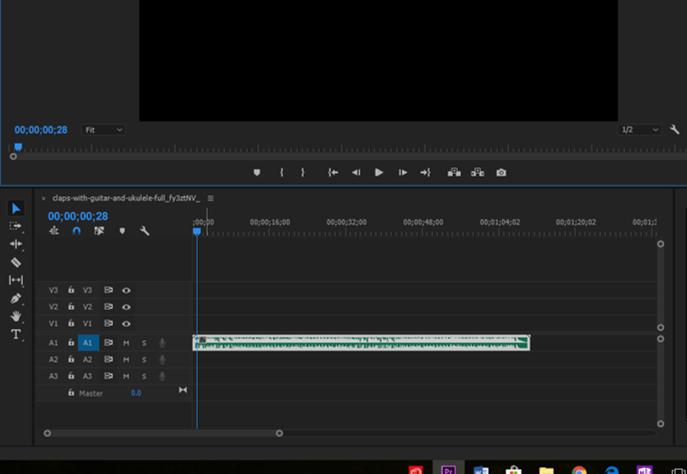Toggle lock on track V3
687x474 pixels.
(x=71, y=290)
